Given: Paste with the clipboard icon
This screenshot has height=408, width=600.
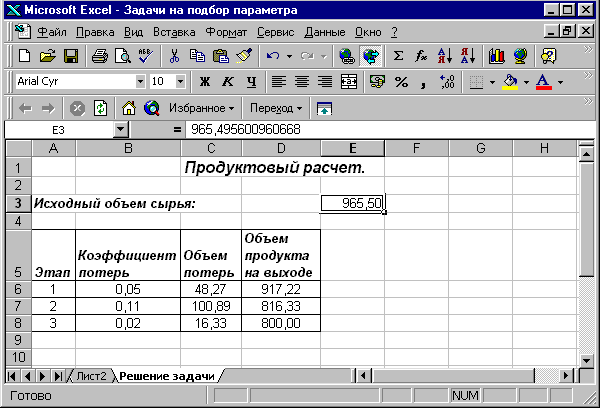Looking at the screenshot, I should [221, 56].
